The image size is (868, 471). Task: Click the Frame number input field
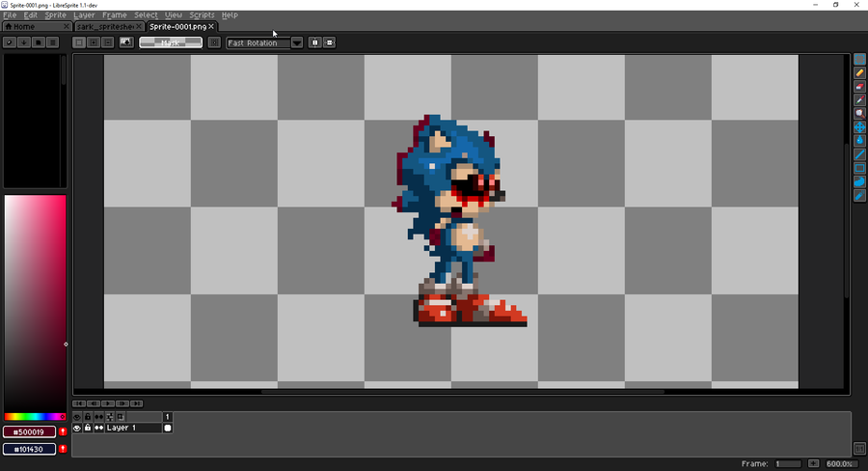[788, 464]
